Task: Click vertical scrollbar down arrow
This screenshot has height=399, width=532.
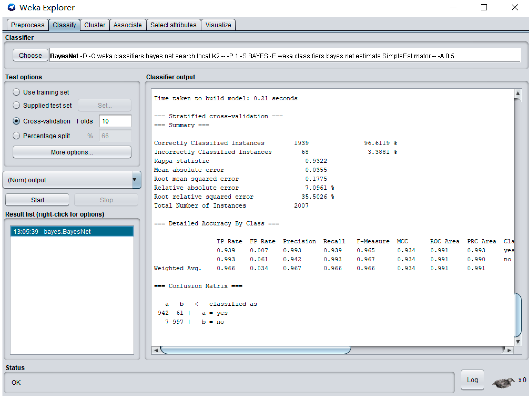Action: (517, 341)
